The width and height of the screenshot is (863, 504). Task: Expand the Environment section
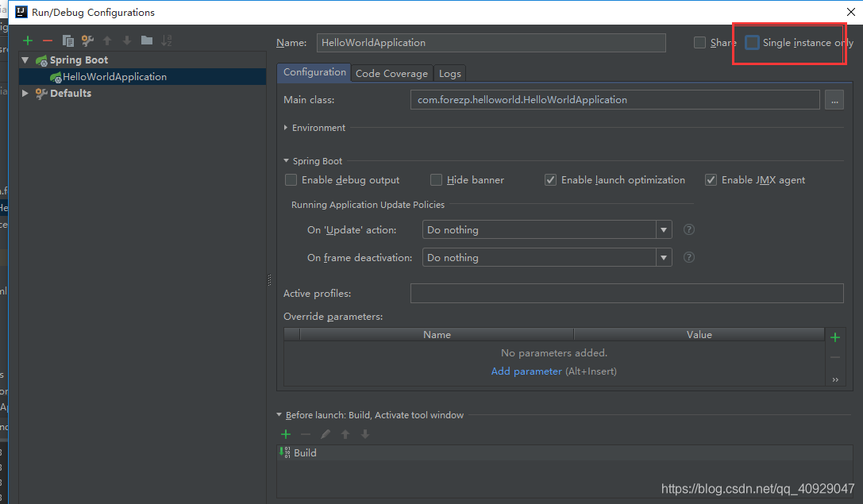pos(286,128)
